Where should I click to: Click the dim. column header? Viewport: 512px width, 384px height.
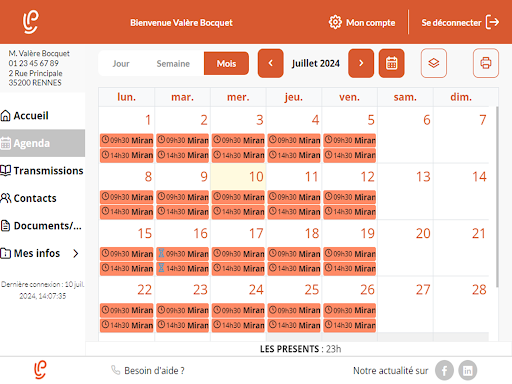pyautogui.click(x=461, y=97)
